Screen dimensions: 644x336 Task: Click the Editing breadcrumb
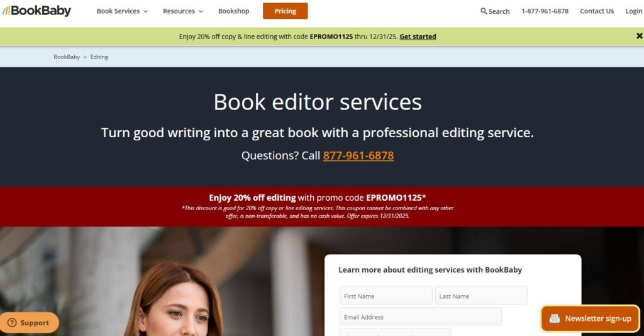point(99,57)
